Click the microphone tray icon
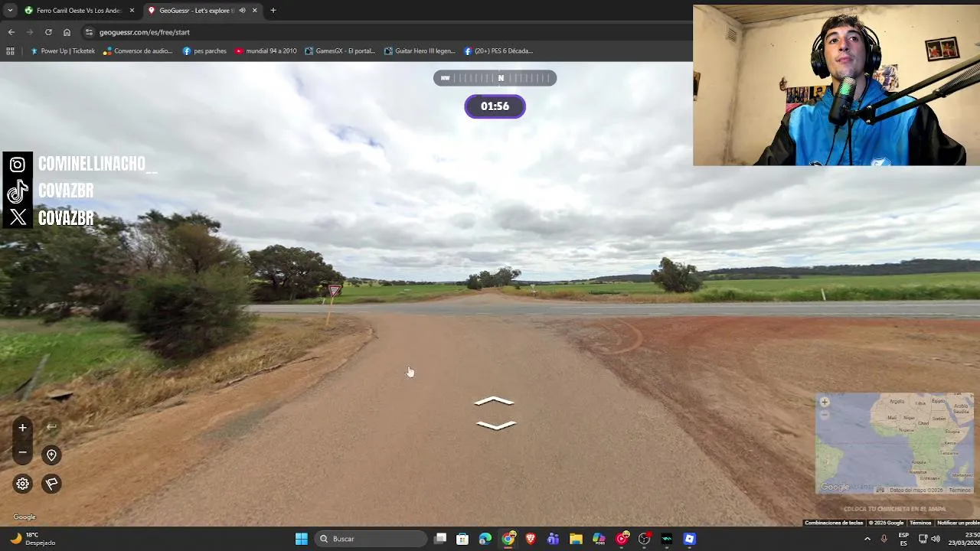The width and height of the screenshot is (980, 551). (x=884, y=539)
